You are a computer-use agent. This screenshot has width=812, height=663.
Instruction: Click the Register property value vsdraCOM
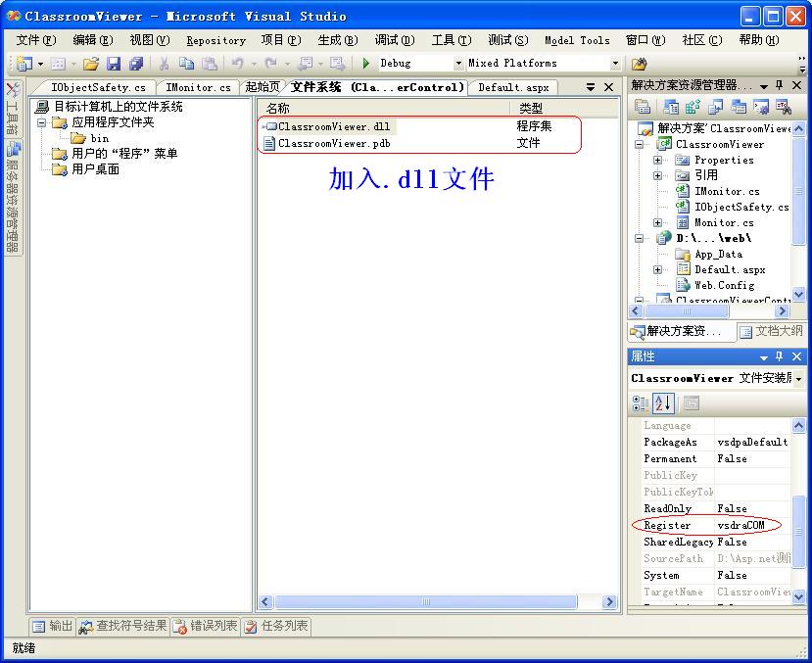741,525
